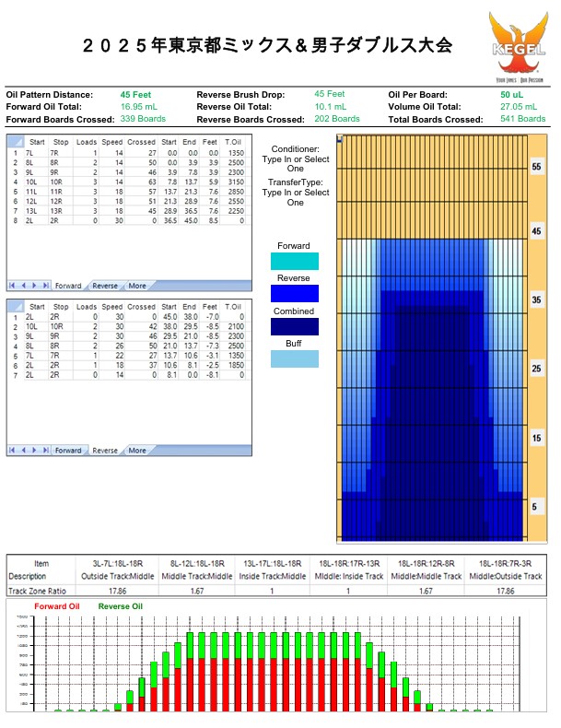This screenshot has height=728, width=561.
Task: Go to last sheet arrow in forward table
Action: tap(45, 286)
